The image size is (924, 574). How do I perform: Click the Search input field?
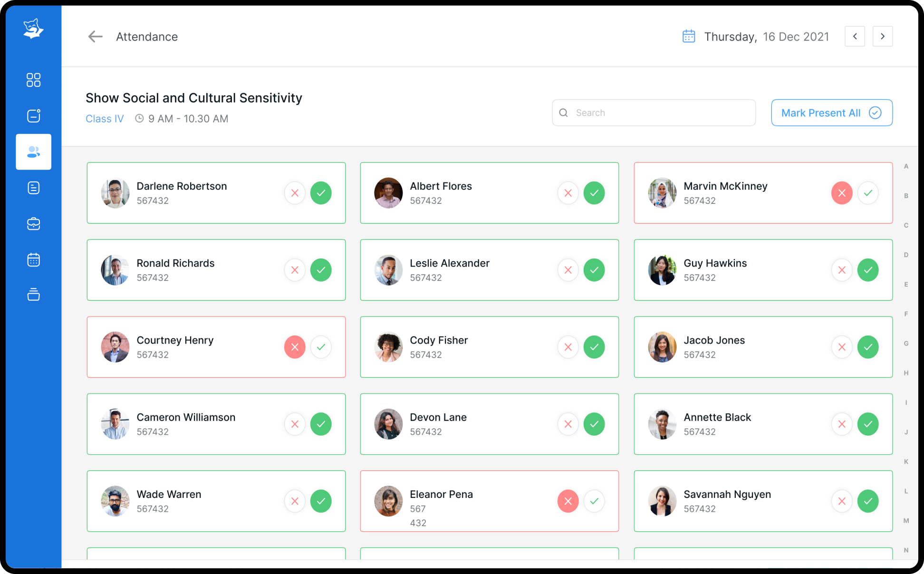654,113
